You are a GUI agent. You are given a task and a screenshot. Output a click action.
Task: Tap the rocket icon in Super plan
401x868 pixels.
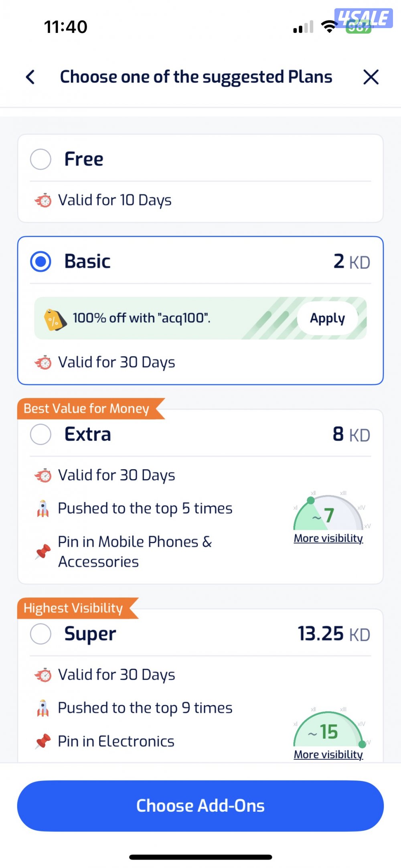click(43, 708)
